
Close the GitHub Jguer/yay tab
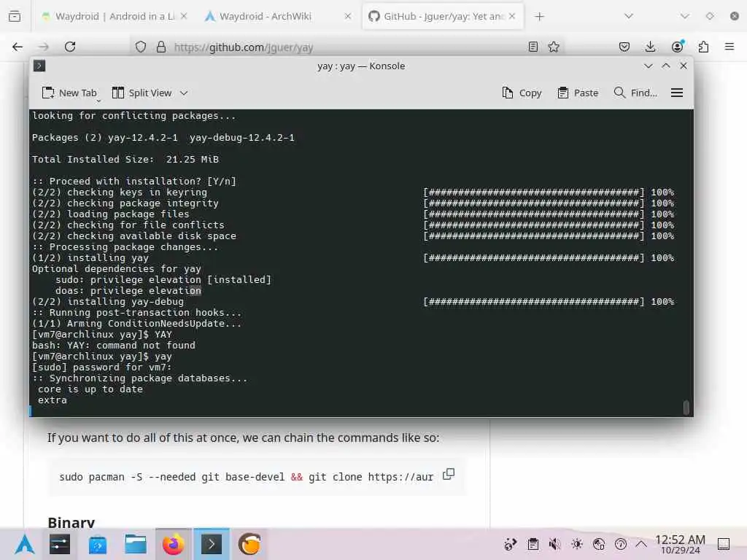point(511,16)
